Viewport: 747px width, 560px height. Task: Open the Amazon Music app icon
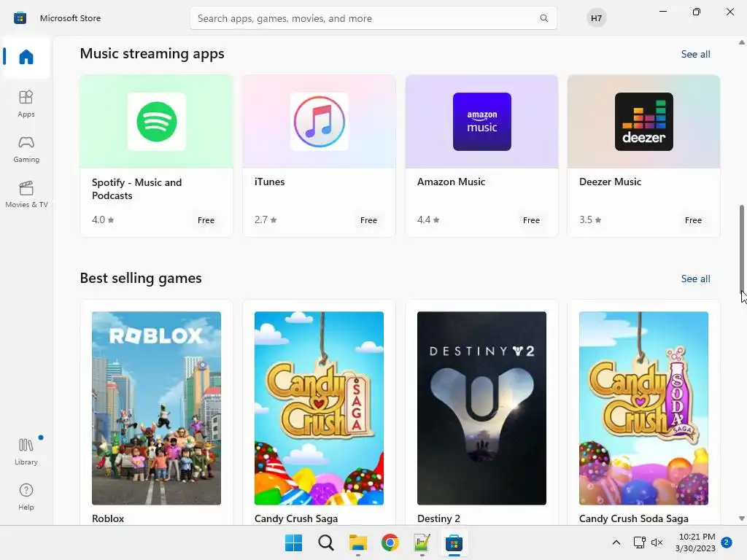tap(481, 122)
